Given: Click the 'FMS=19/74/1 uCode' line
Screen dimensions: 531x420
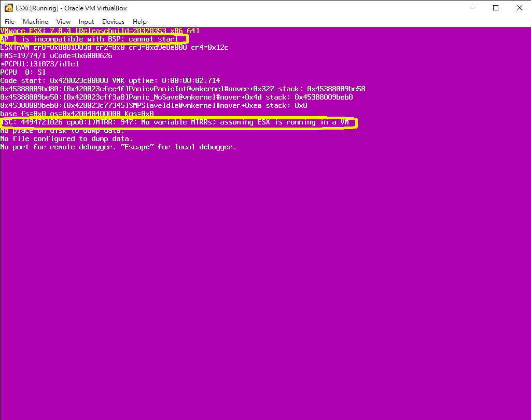Looking at the screenshot, I should 56,55.
